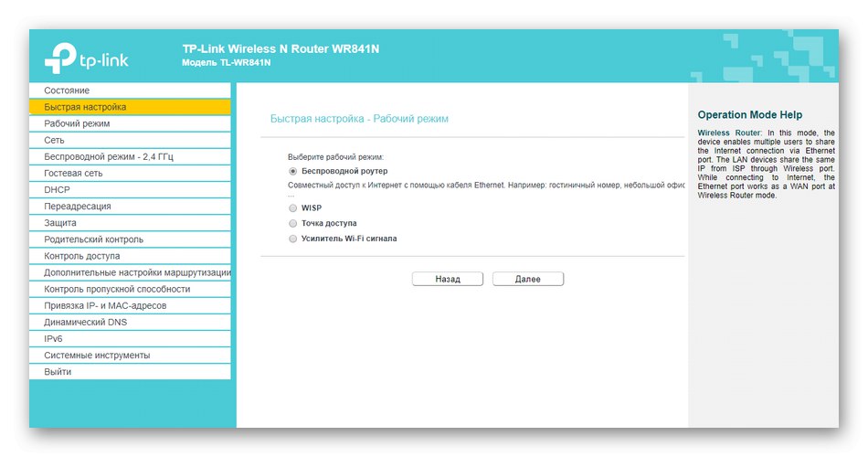Open the DHCP menu item

[130, 189]
